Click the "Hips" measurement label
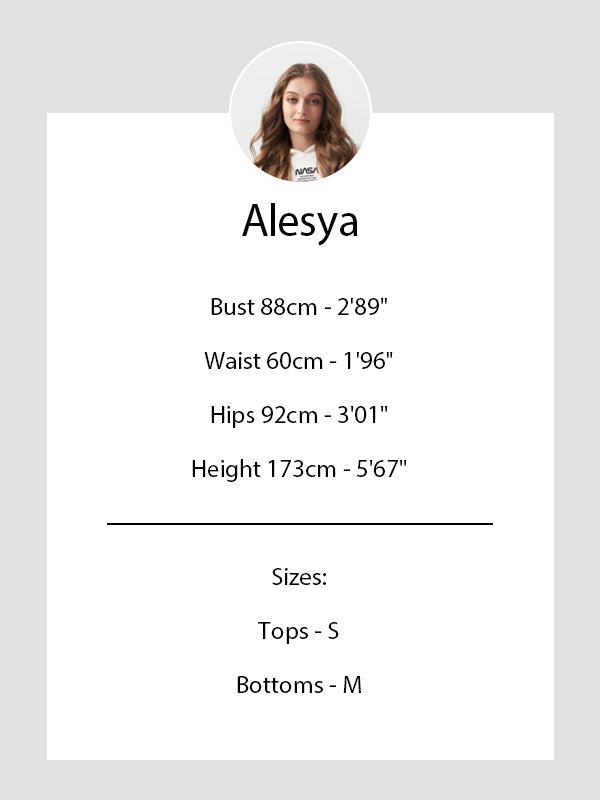The width and height of the screenshot is (600, 800). (232, 415)
